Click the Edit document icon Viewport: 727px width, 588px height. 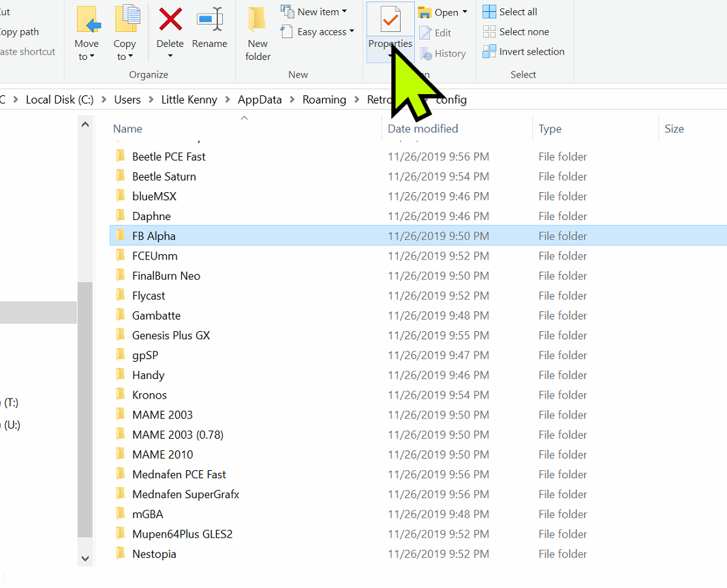coord(425,33)
